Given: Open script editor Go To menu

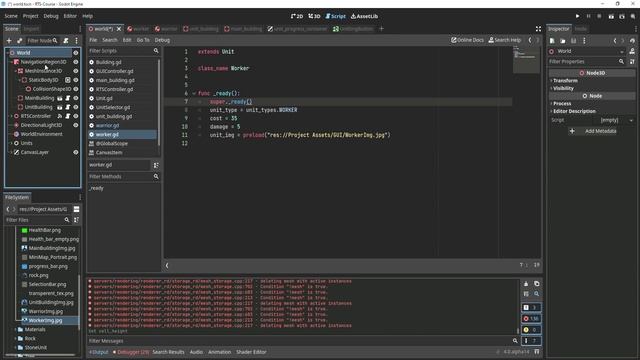Looking at the screenshot, I should coord(143,40).
